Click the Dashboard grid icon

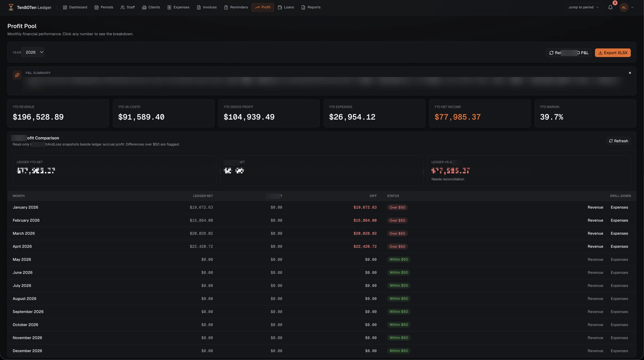click(x=65, y=7)
